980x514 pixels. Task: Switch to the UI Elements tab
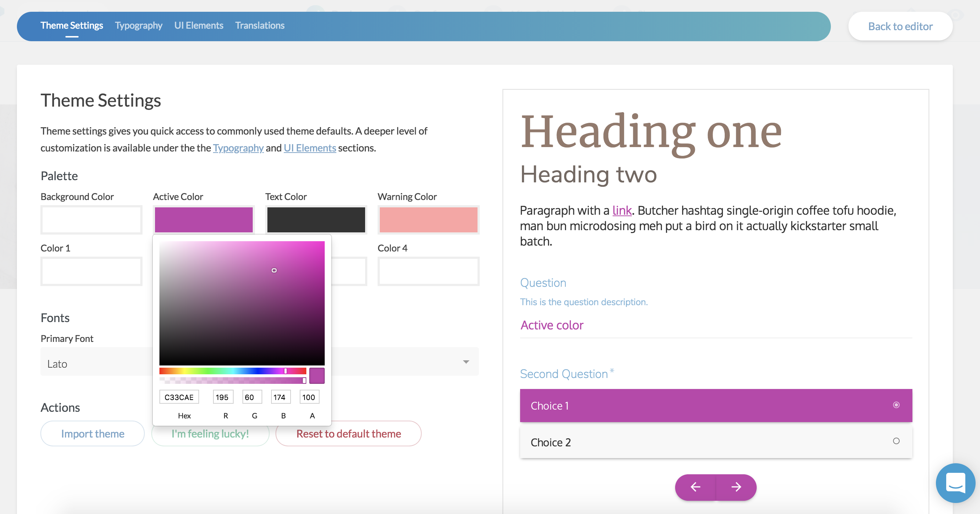pos(198,25)
